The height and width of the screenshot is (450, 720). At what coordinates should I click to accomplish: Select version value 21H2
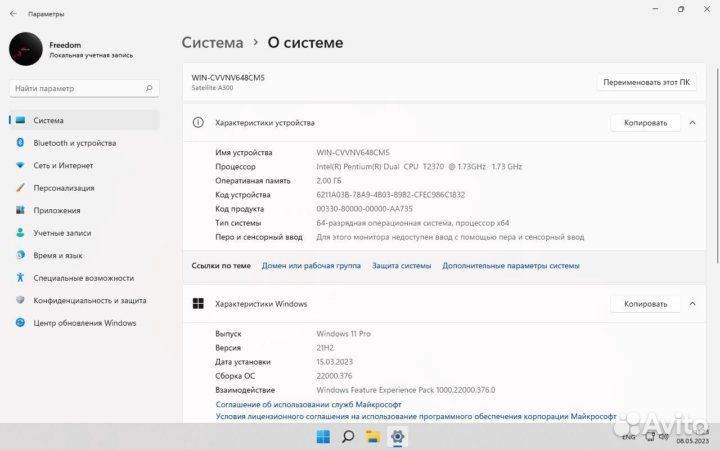point(325,348)
